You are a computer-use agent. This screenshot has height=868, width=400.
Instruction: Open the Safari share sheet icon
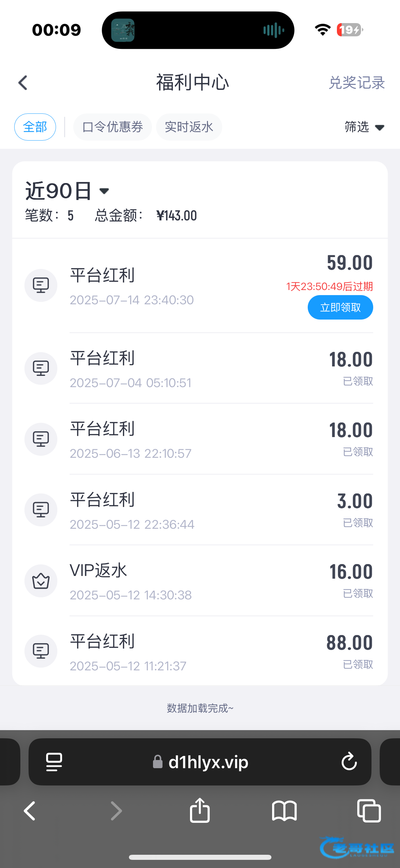click(x=200, y=811)
